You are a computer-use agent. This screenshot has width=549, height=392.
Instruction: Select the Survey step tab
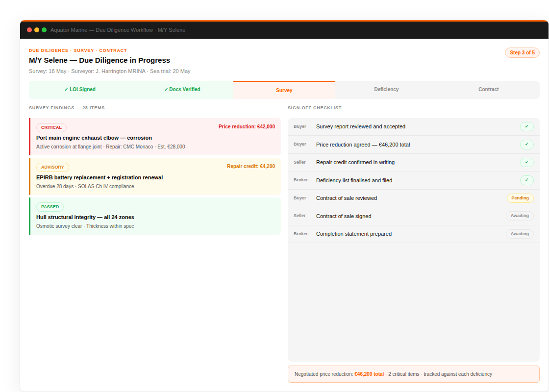284,90
